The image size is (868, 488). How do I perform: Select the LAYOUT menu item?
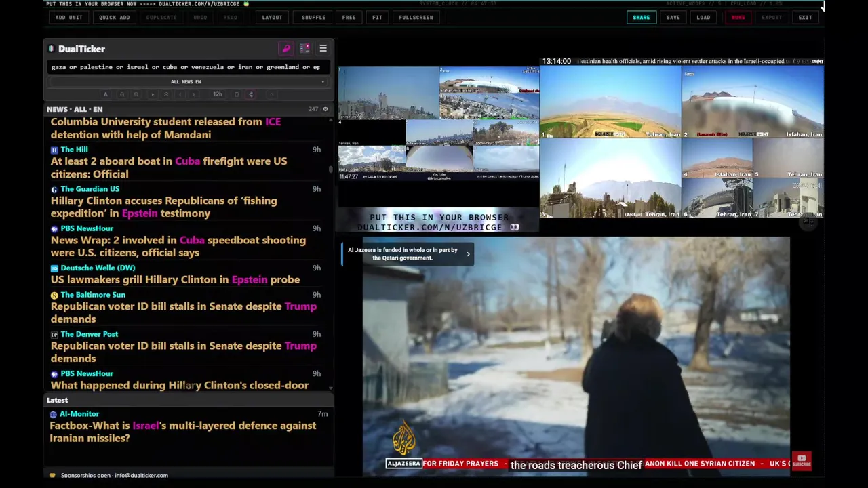pos(272,17)
